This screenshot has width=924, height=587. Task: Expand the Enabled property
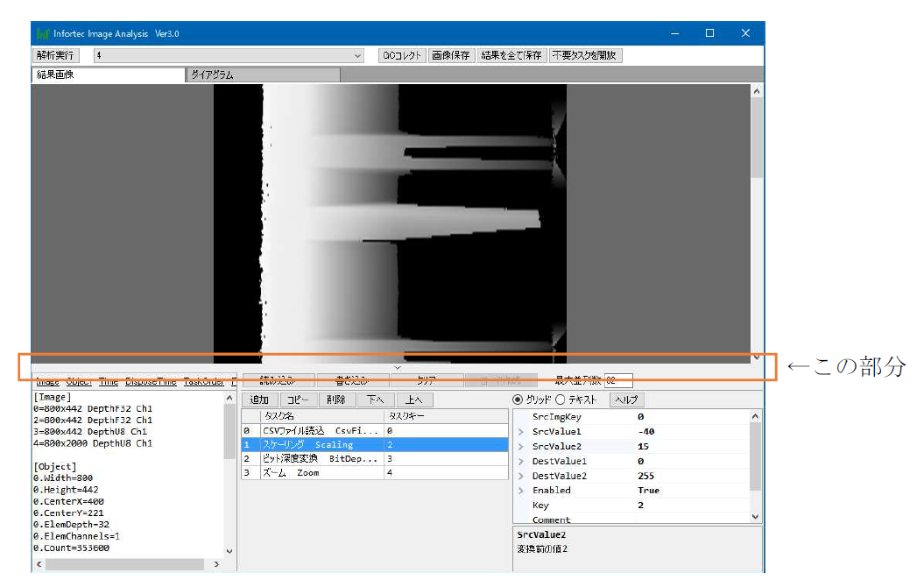click(521, 491)
